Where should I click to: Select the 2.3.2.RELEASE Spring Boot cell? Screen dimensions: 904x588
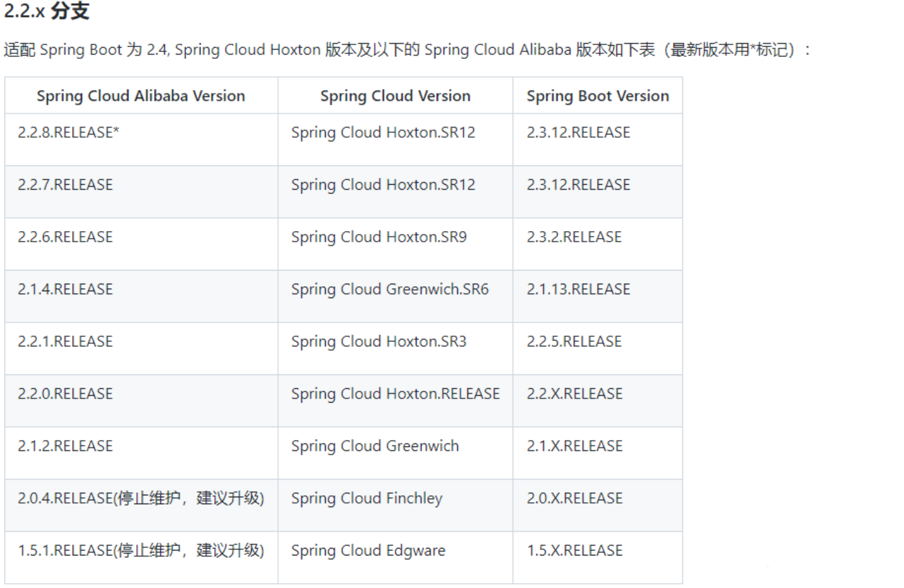(x=574, y=237)
